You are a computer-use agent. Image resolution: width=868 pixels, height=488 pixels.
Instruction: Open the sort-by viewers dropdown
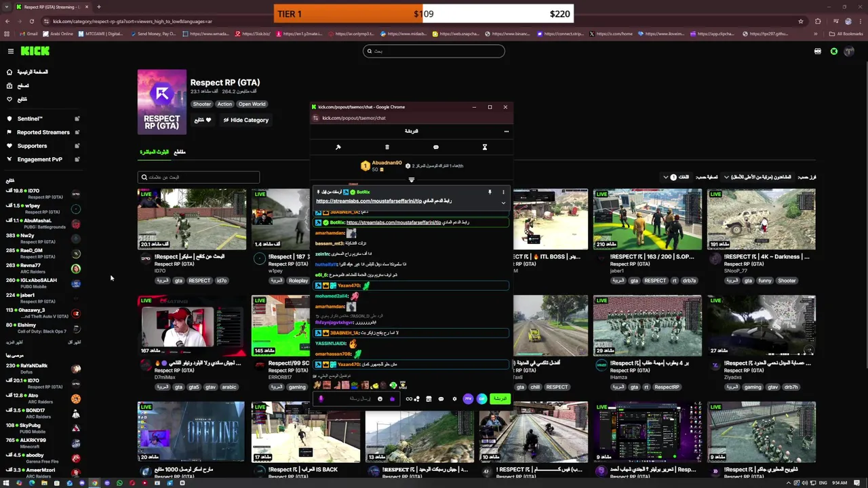(x=757, y=177)
